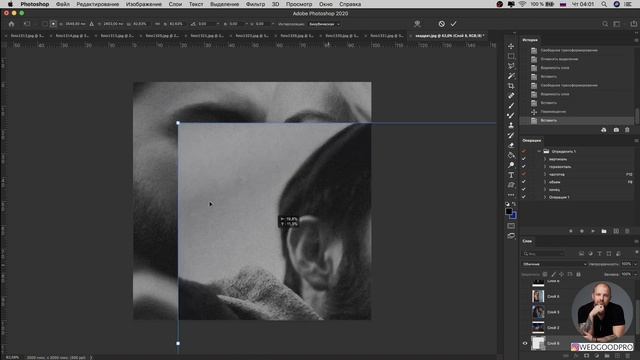Toggle the check beside the 'горизонталь' action

click(x=524, y=167)
